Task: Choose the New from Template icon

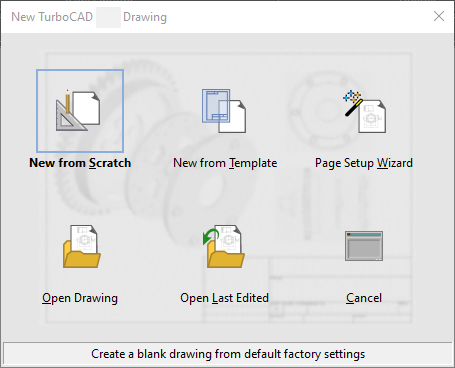Action: (x=224, y=111)
